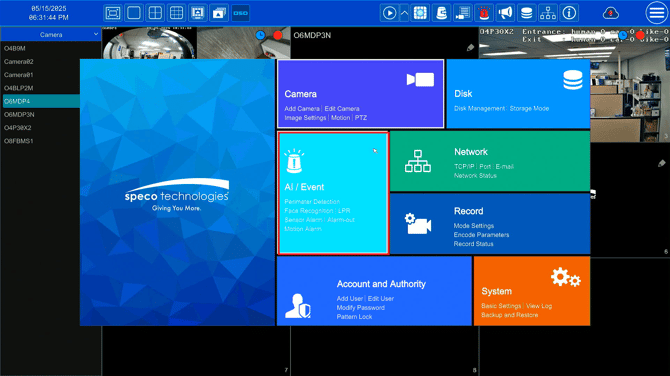
Task: Click the pencil edit icon in O6MDP3N window
Action: (x=470, y=47)
